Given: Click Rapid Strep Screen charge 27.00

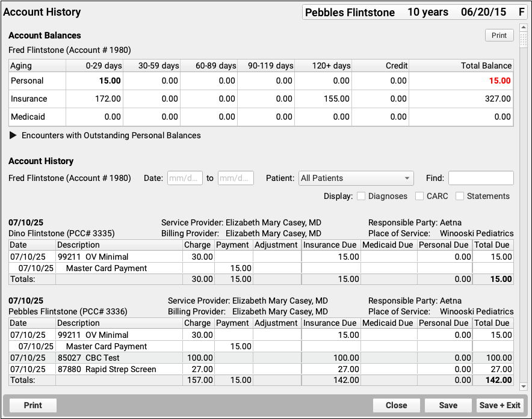Looking at the screenshot, I should (202, 370).
